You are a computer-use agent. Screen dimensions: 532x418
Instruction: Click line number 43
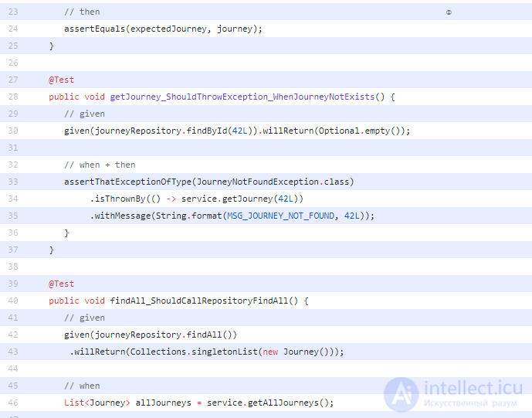(x=13, y=352)
